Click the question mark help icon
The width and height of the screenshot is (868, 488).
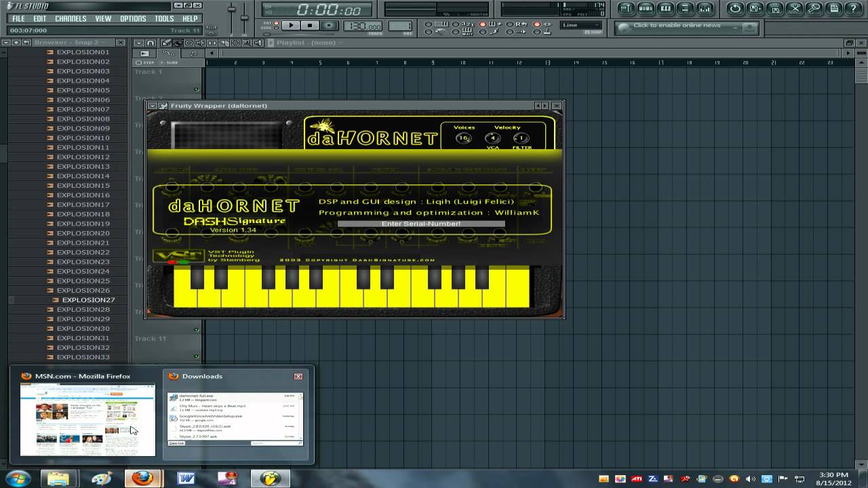coord(854,9)
